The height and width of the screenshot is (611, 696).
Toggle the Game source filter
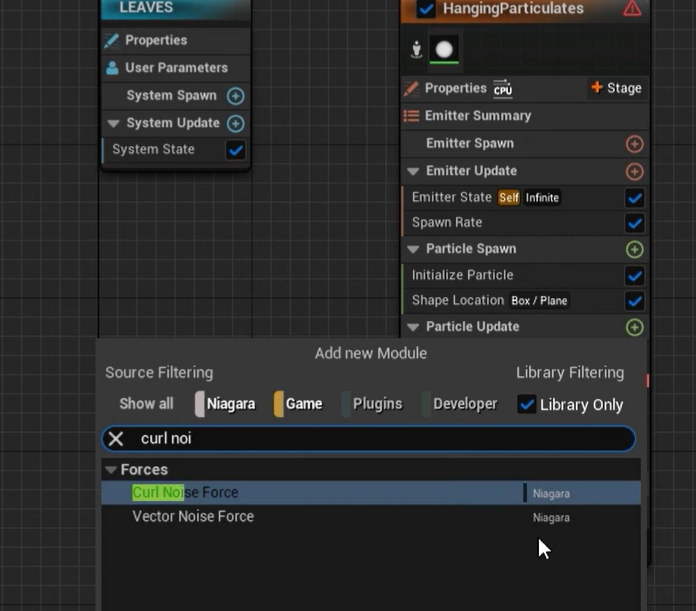coord(298,404)
